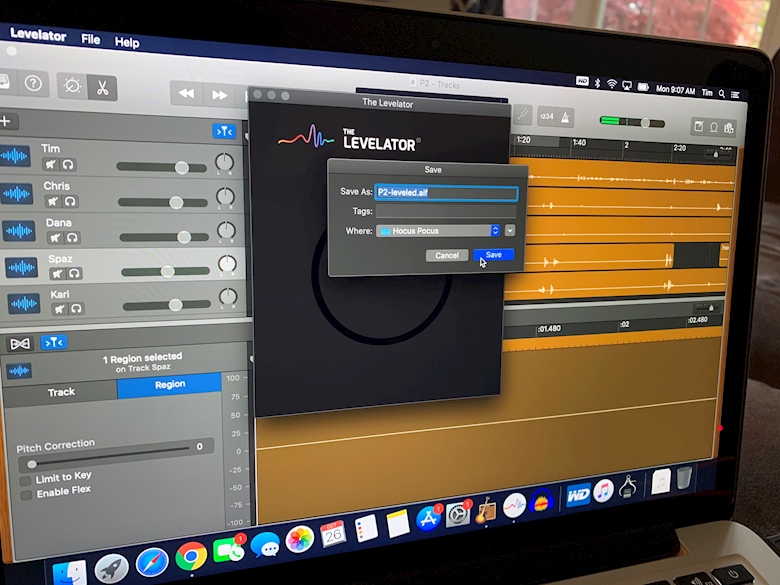The width and height of the screenshot is (780, 585).
Task: Open Spotlight search in menu bar
Action: 722,93
